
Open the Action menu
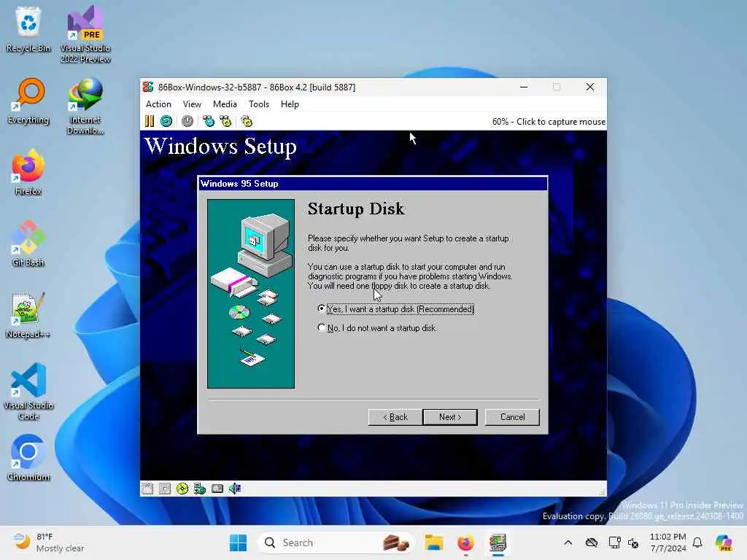[x=158, y=104]
